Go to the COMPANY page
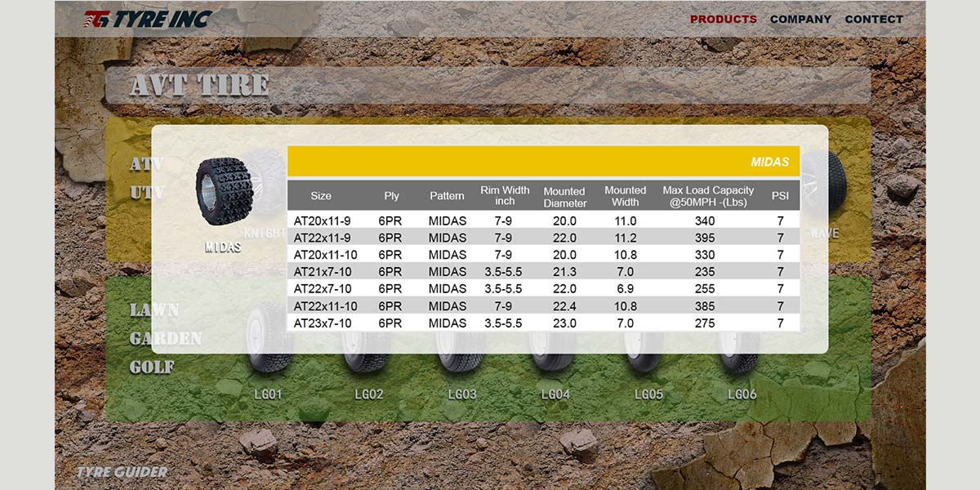980x490 pixels. point(800,19)
